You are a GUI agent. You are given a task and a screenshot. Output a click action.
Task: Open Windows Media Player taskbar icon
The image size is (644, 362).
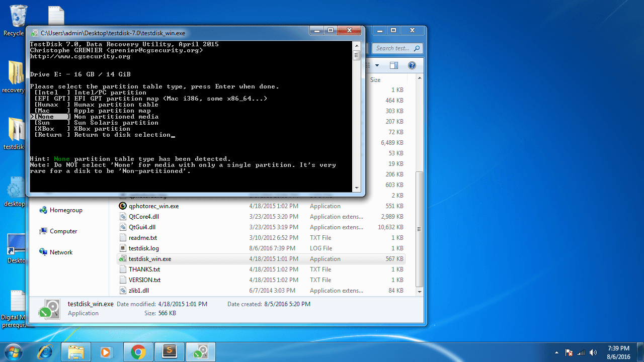click(x=107, y=352)
